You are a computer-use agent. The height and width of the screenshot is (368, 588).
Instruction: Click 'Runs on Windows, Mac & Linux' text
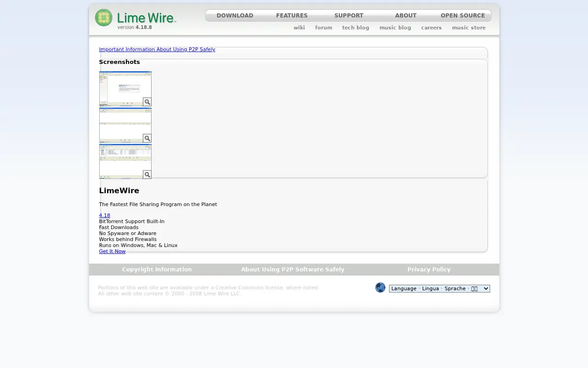pyautogui.click(x=138, y=245)
